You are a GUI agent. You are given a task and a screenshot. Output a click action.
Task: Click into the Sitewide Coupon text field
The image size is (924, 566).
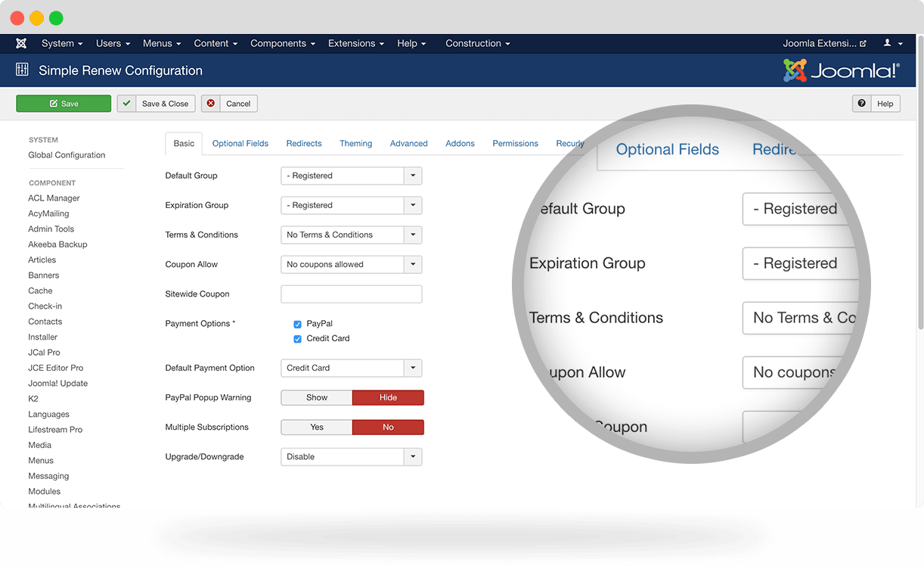[351, 294]
